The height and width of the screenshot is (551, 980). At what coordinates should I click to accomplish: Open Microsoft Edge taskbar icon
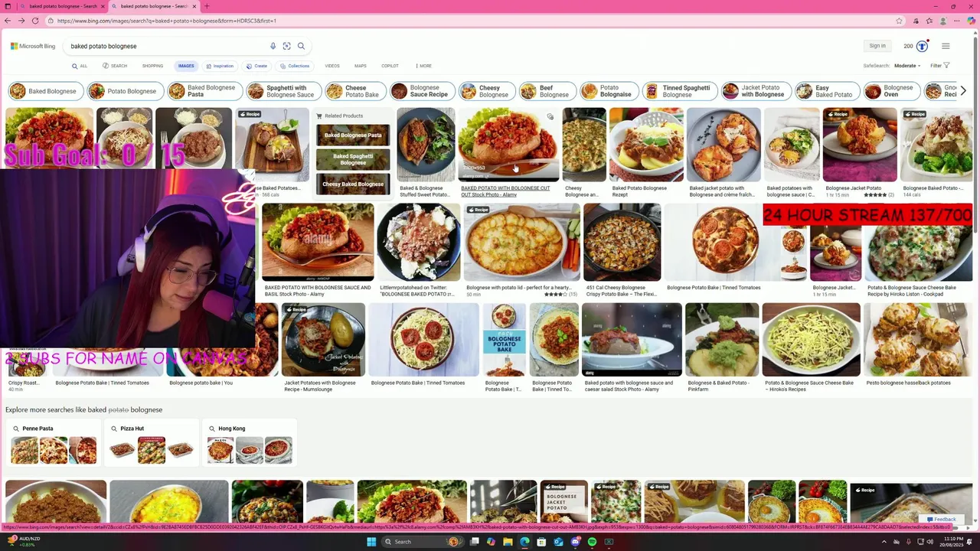[524, 542]
